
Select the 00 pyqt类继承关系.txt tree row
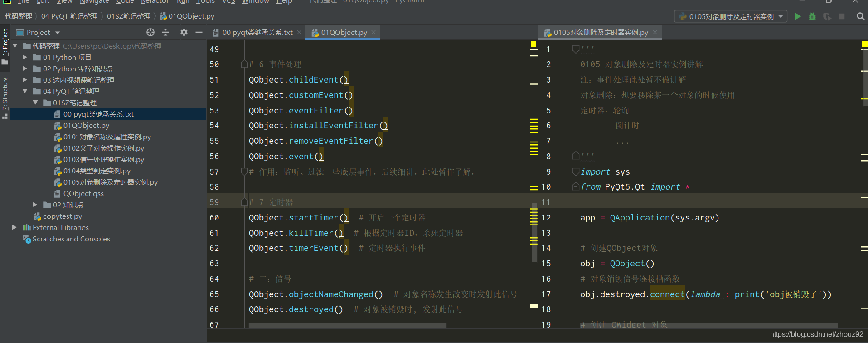(x=108, y=114)
